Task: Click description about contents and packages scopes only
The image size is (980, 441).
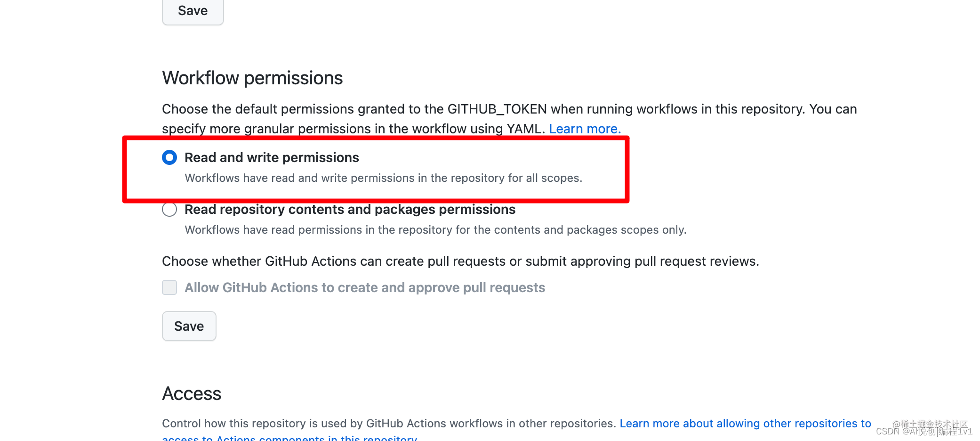Action: [435, 230]
